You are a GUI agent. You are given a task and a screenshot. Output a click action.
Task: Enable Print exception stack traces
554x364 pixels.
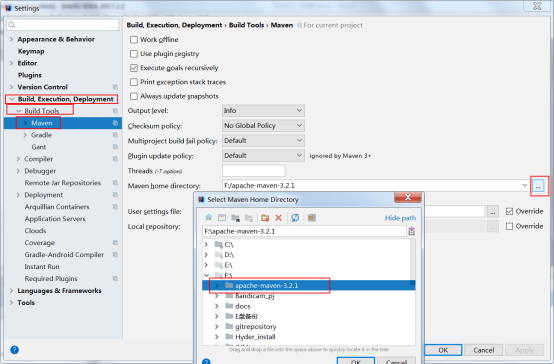click(134, 82)
